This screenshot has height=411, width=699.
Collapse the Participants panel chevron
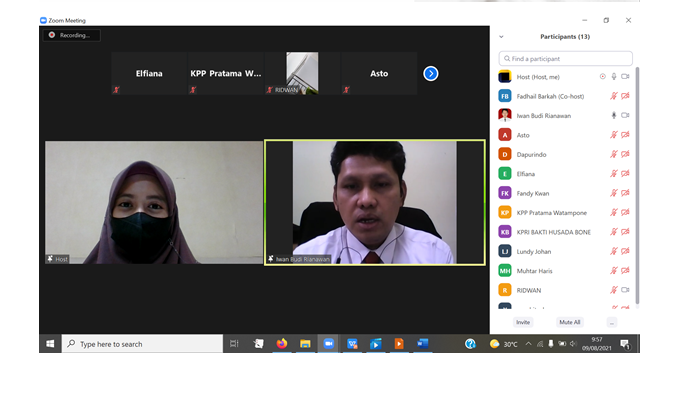(502, 36)
